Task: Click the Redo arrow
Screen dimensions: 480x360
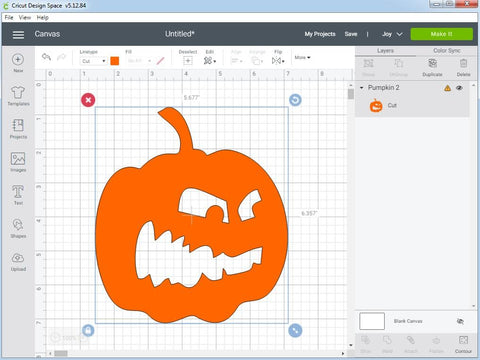Action: click(61, 57)
